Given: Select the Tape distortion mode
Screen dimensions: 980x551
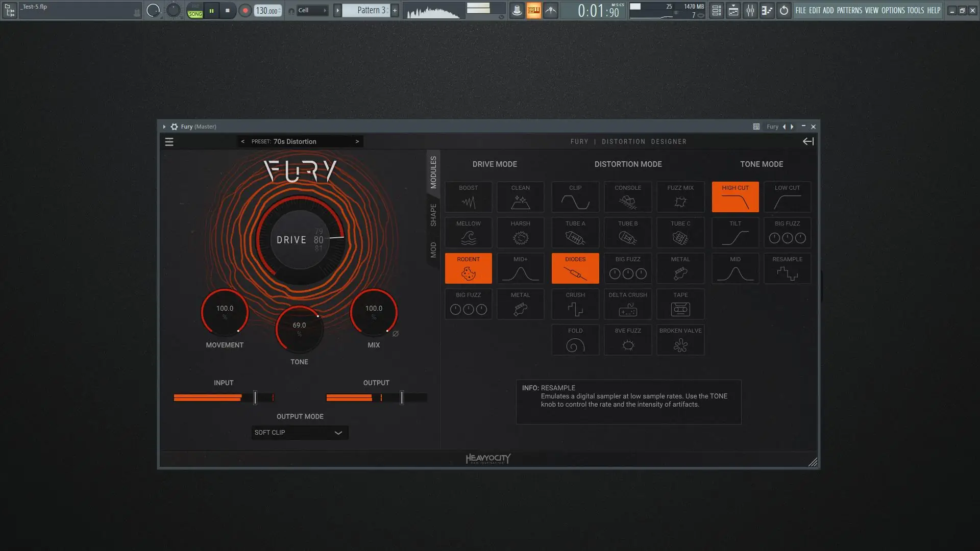Looking at the screenshot, I should click(x=680, y=304).
